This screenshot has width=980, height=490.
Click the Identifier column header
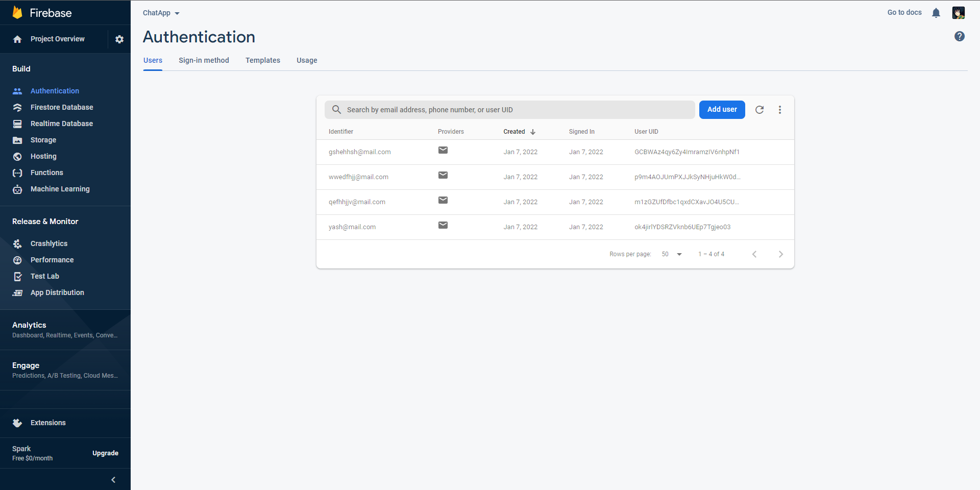tap(341, 132)
